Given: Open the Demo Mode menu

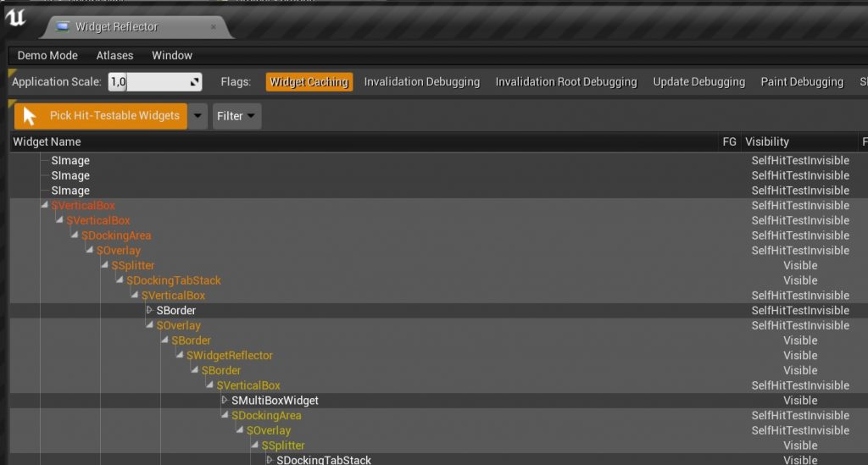Looking at the screenshot, I should coord(47,55).
